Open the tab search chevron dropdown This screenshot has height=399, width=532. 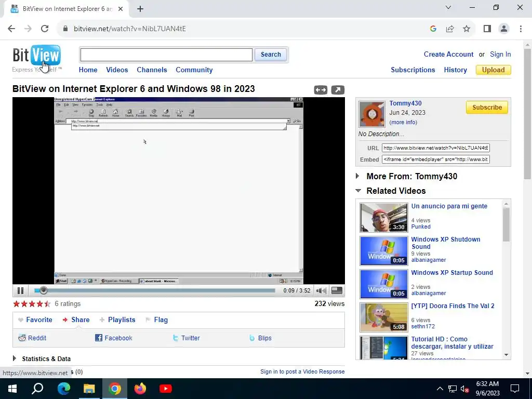coord(448,7)
